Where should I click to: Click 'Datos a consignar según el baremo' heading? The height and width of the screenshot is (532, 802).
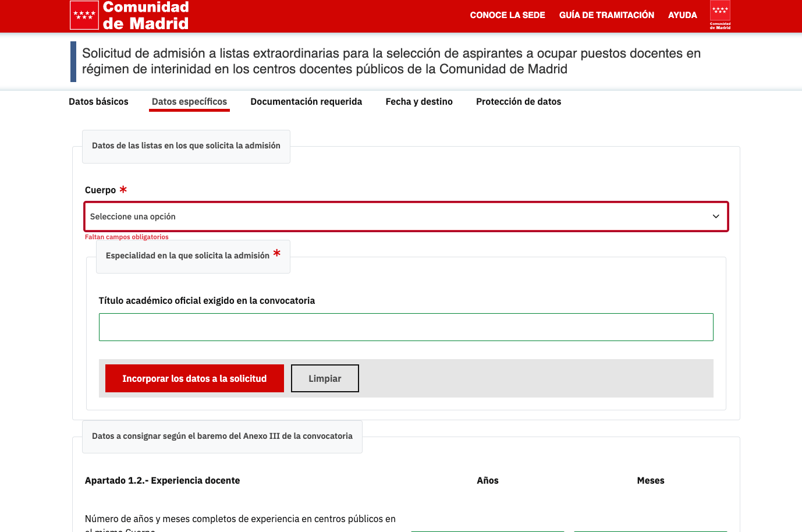coord(222,436)
